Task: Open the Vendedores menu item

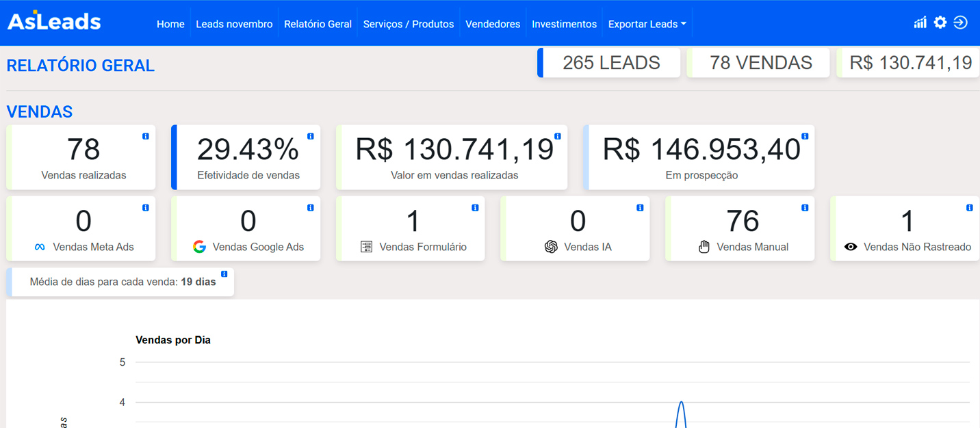Action: pos(493,24)
